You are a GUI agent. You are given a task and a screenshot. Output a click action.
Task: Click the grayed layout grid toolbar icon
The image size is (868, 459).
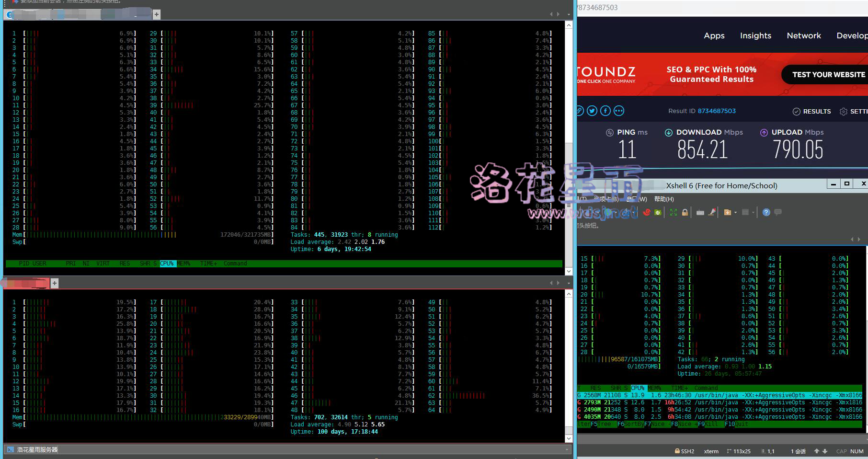click(745, 212)
